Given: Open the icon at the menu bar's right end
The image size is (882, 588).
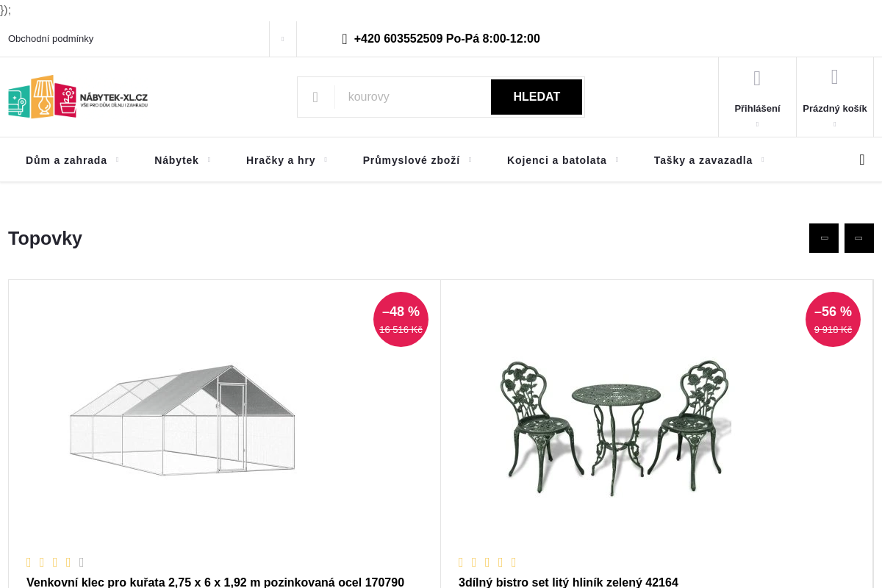Looking at the screenshot, I should click(x=862, y=159).
